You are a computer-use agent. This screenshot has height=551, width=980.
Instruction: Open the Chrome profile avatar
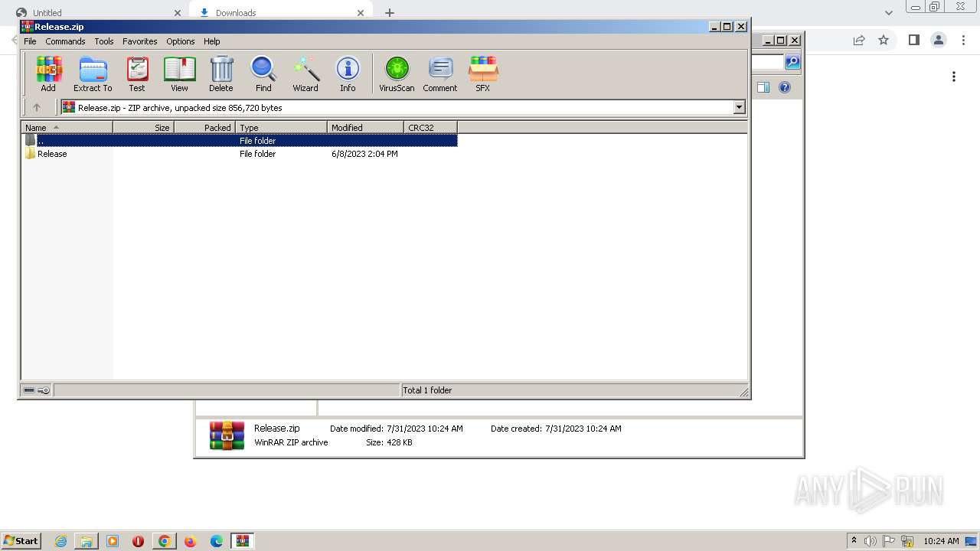(x=939, y=41)
